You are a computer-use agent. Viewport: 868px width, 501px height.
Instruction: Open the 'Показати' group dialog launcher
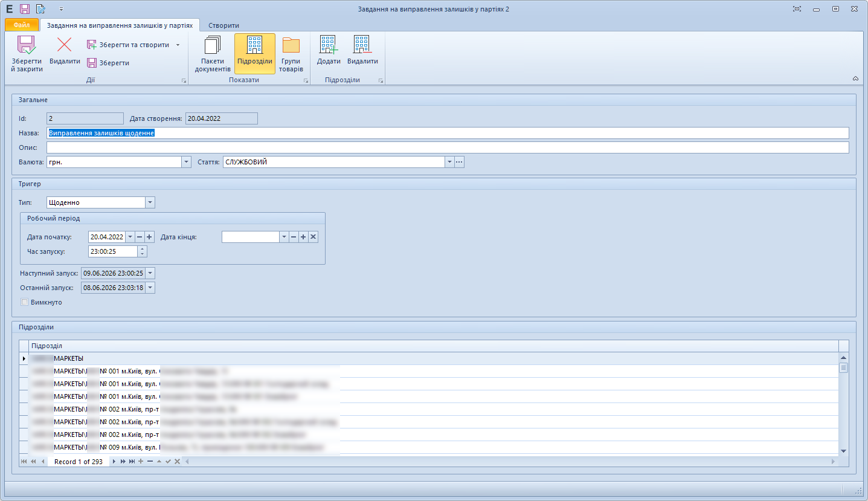point(306,80)
